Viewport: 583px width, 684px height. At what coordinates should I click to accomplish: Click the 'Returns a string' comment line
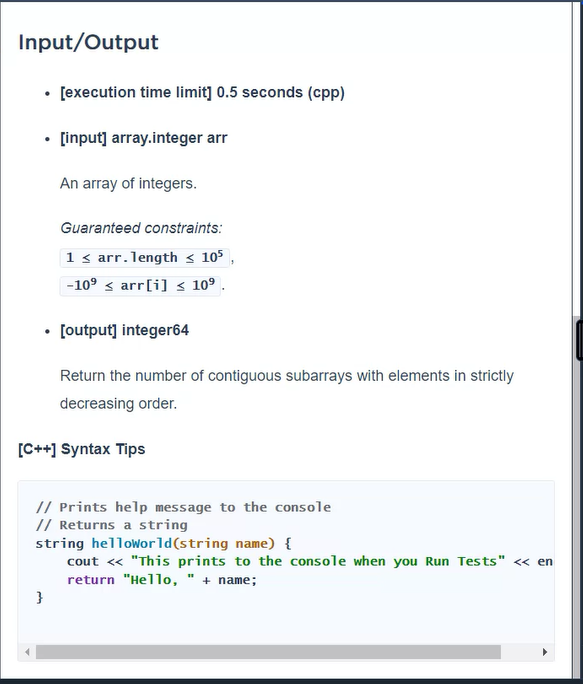(x=112, y=525)
